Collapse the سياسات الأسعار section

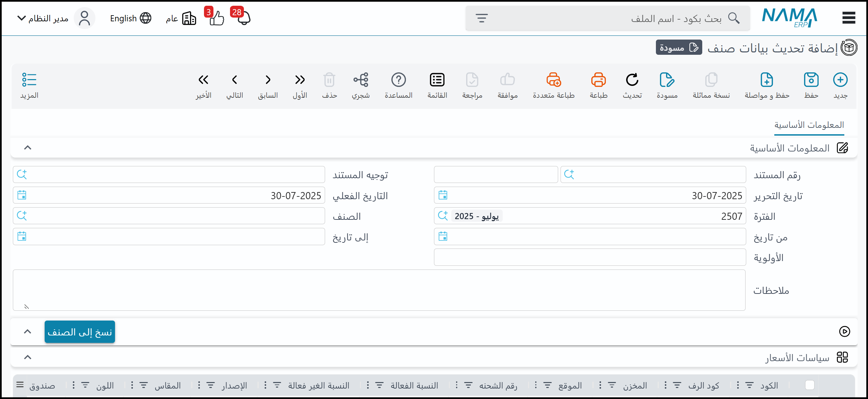(x=28, y=357)
